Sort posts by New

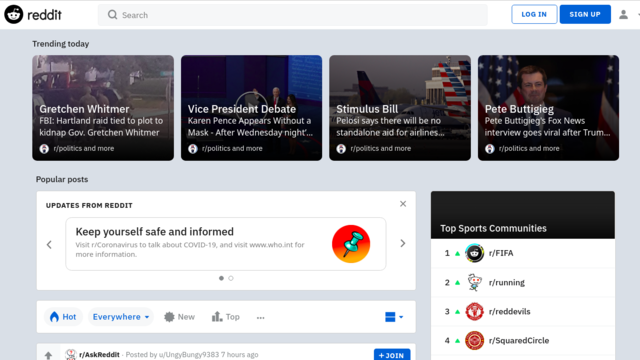click(x=180, y=317)
